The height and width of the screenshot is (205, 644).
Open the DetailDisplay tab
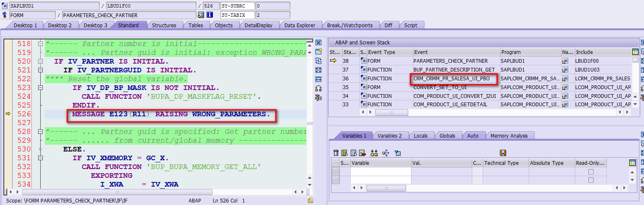(x=259, y=25)
